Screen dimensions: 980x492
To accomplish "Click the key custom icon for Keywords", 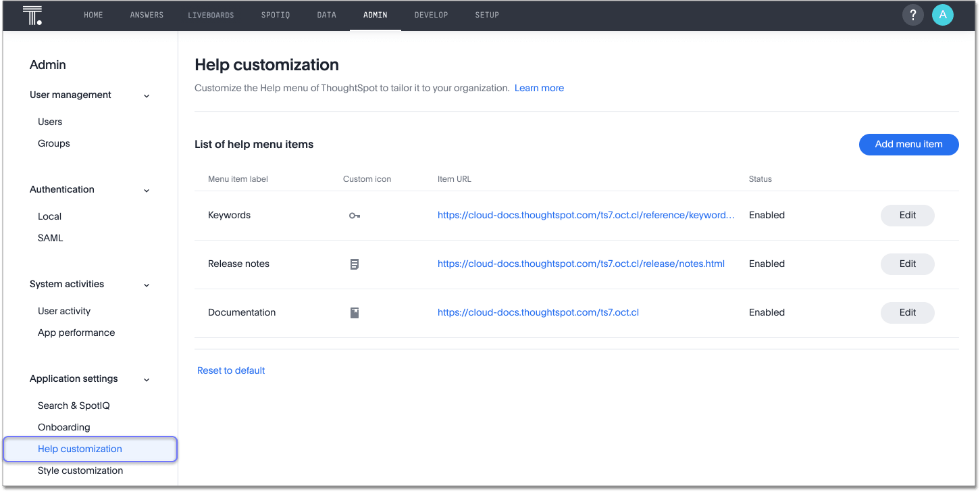I will pos(355,215).
